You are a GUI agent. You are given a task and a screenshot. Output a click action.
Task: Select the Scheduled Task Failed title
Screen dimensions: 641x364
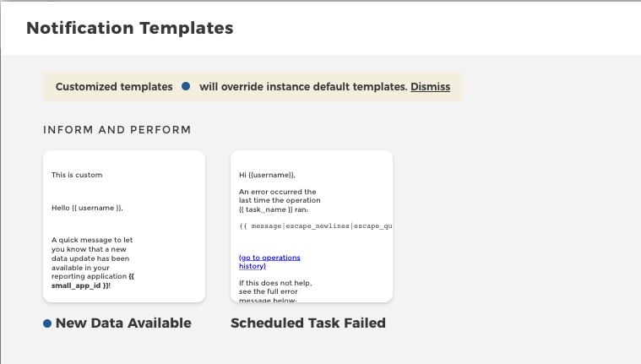[x=307, y=323]
